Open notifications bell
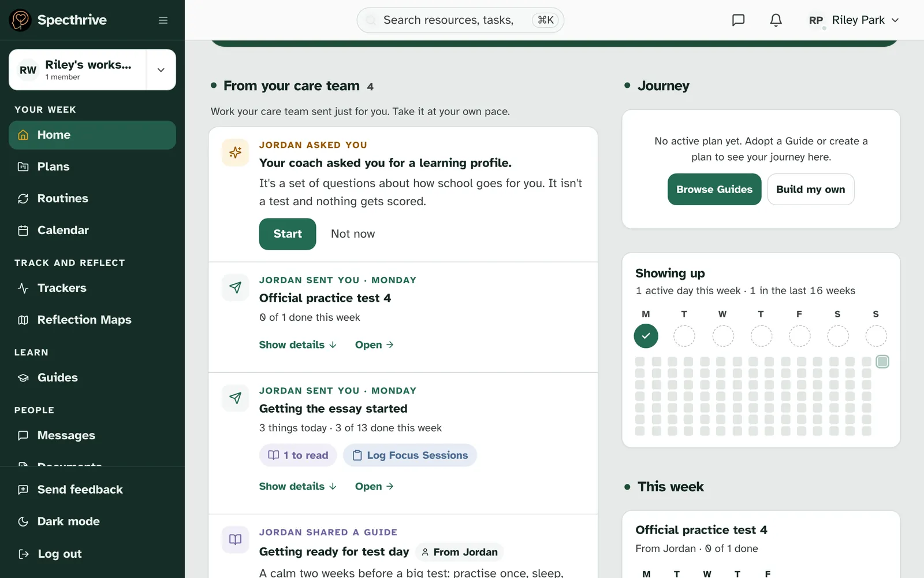The height and width of the screenshot is (578, 924). pos(776,20)
